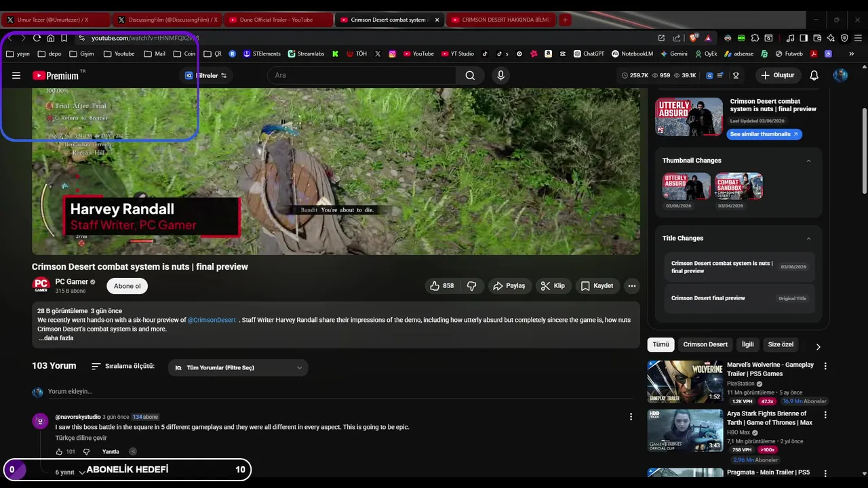Click the Brave Shields lion icon

(694, 38)
